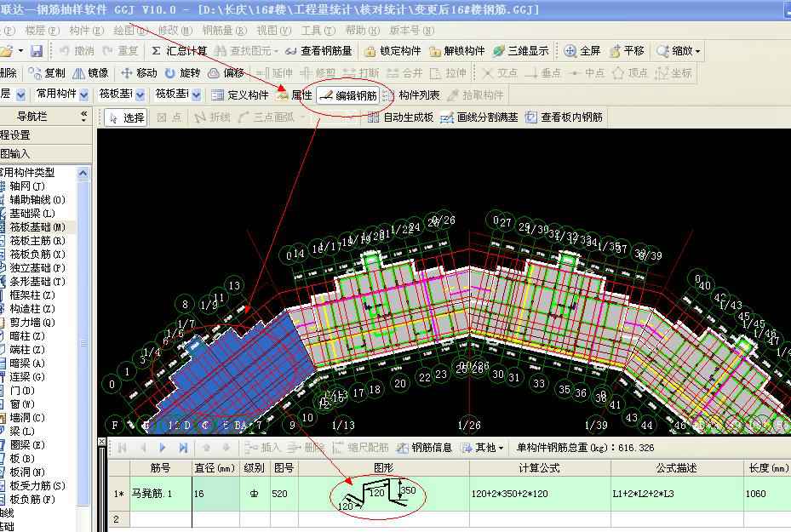Open the open-file dropdown arrow
This screenshot has width=791, height=532.
point(20,51)
